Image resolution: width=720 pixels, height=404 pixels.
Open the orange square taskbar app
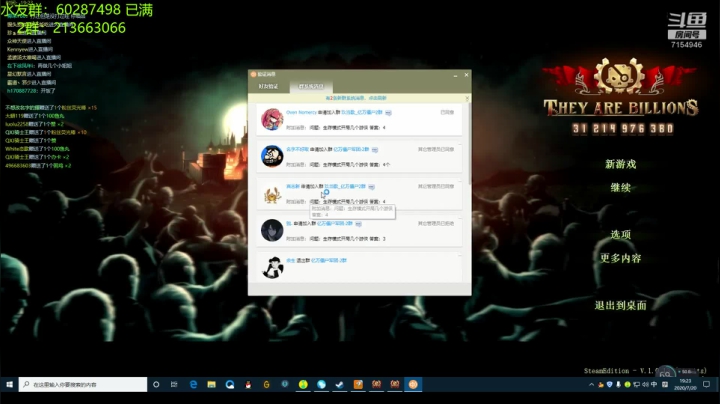tap(358, 384)
